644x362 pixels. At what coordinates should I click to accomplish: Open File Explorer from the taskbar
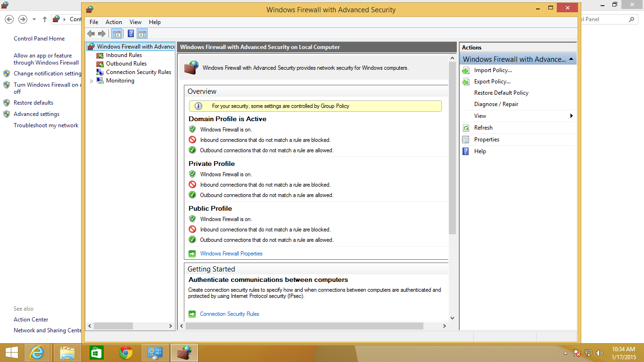67,353
